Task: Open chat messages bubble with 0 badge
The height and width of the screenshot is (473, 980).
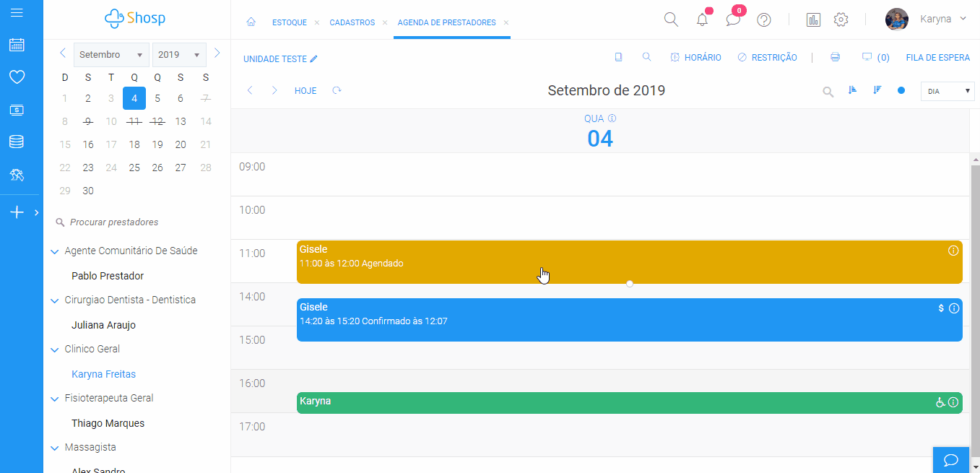Action: (x=733, y=19)
